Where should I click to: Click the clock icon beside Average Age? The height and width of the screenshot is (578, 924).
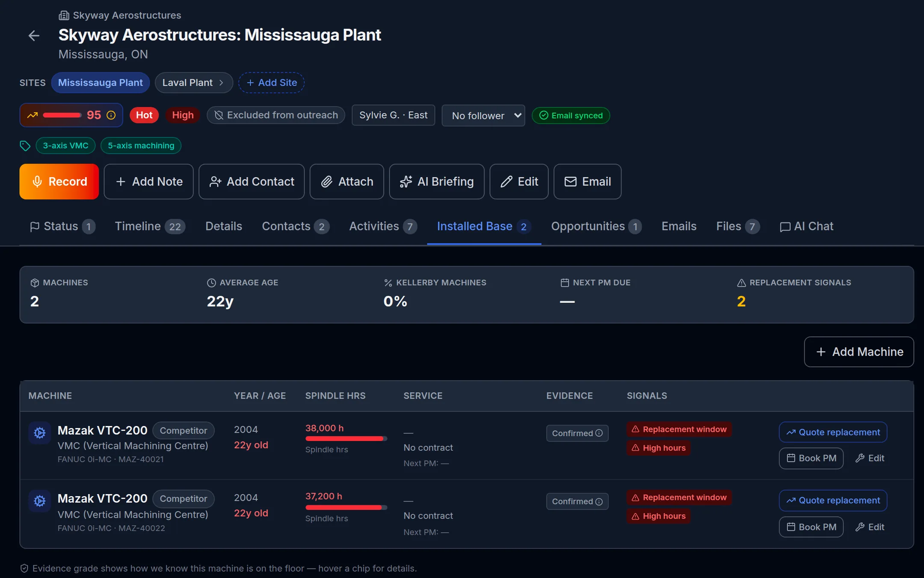click(211, 283)
